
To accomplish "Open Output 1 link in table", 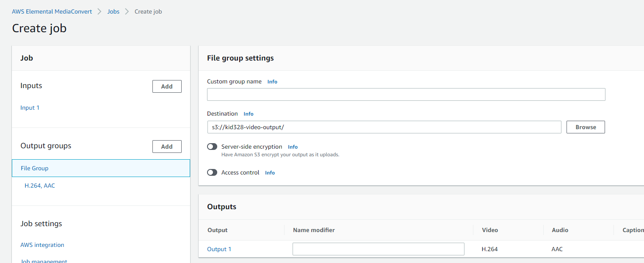I will (219, 249).
